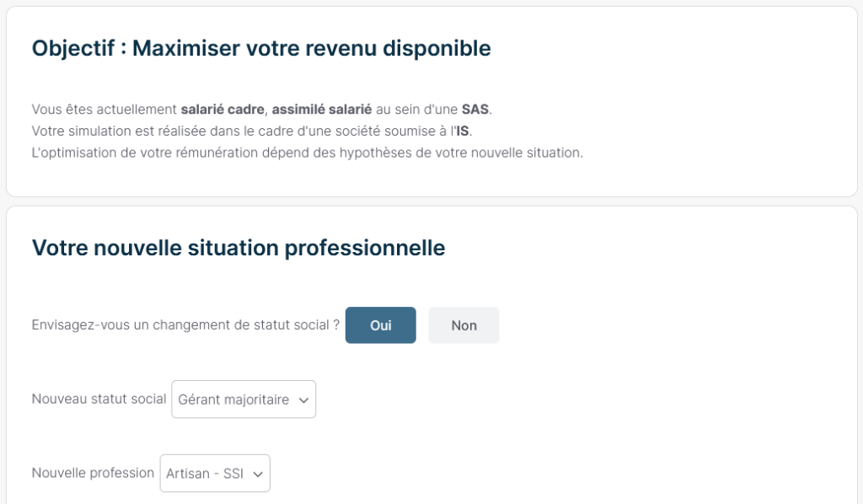Click the Nouveau statut social label
This screenshot has width=863, height=504.
(99, 399)
